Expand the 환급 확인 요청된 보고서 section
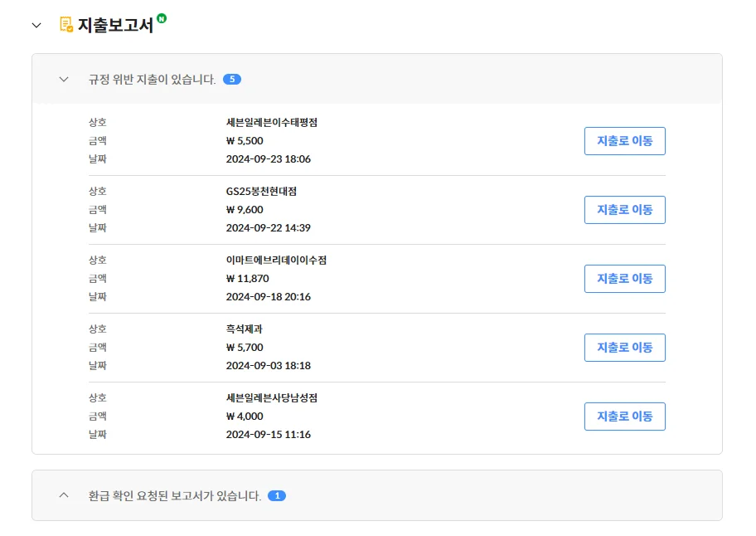This screenshot has width=756, height=536. pyautogui.click(x=64, y=495)
